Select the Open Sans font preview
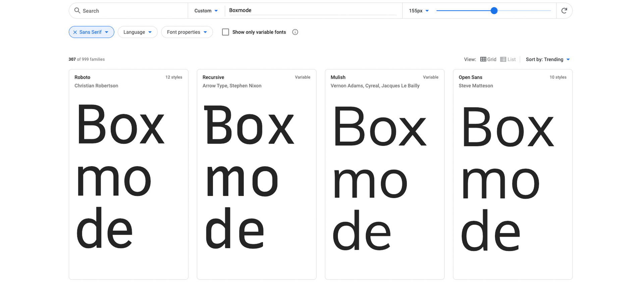Screen dimensions: 644x285 tap(513, 175)
